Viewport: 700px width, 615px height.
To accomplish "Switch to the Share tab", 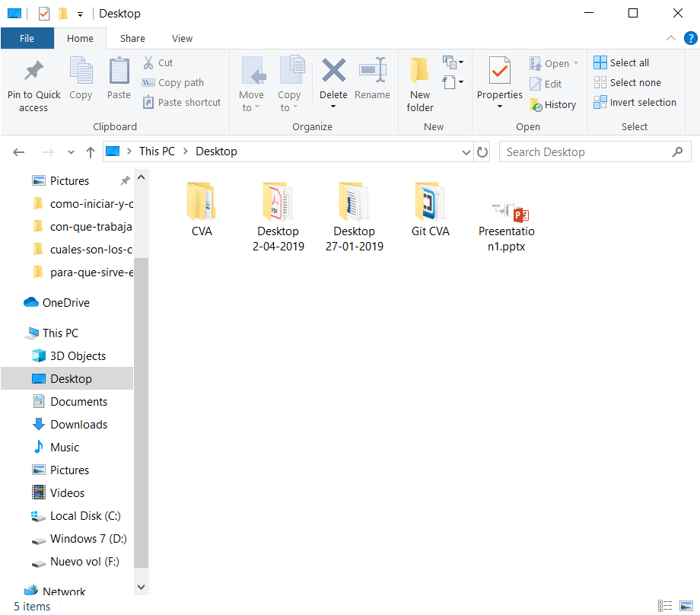I will [x=132, y=38].
